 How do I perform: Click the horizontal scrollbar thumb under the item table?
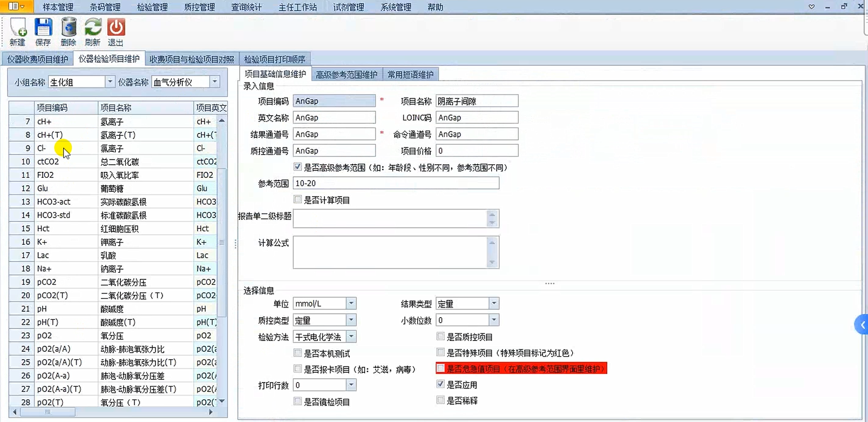pos(48,412)
